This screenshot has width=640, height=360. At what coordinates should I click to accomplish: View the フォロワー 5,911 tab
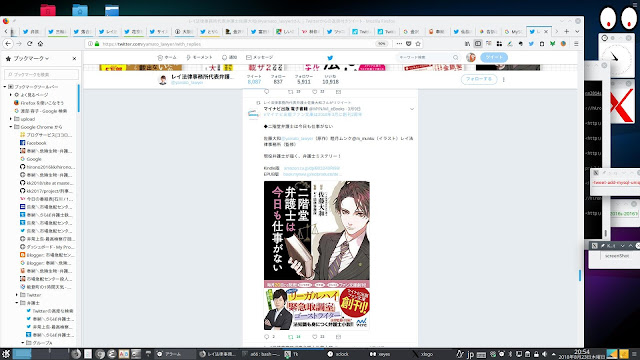click(x=304, y=79)
